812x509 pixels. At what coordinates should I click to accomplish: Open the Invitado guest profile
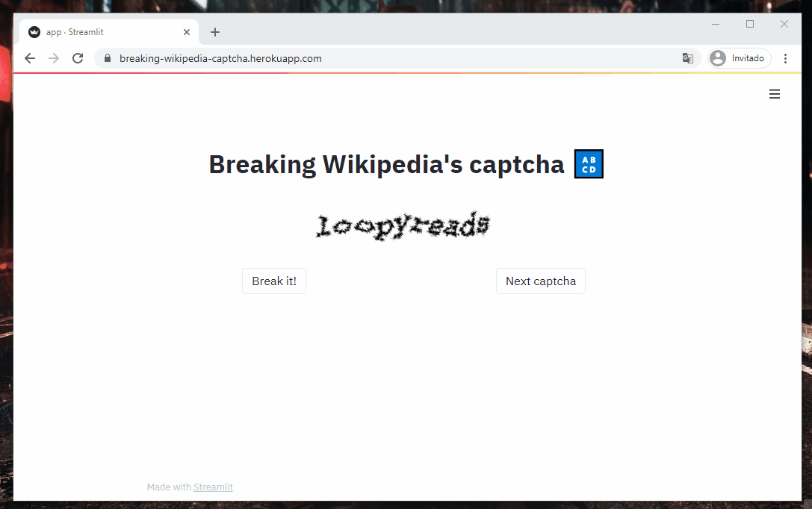point(740,58)
